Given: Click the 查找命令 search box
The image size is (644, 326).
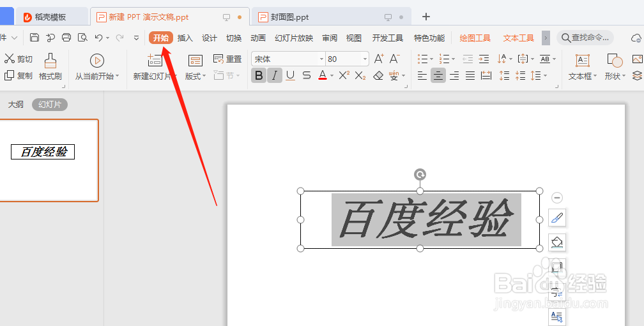Looking at the screenshot, I should (x=585, y=38).
